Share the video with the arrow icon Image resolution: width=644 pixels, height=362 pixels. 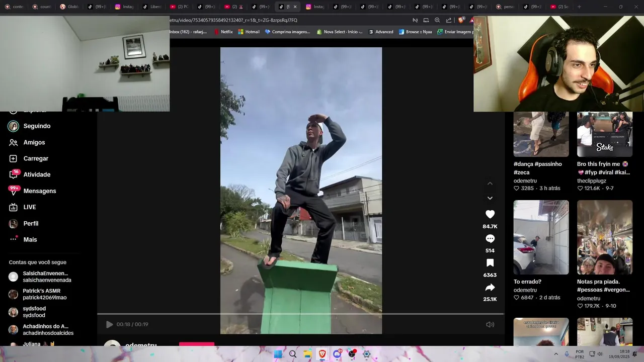pos(490,288)
